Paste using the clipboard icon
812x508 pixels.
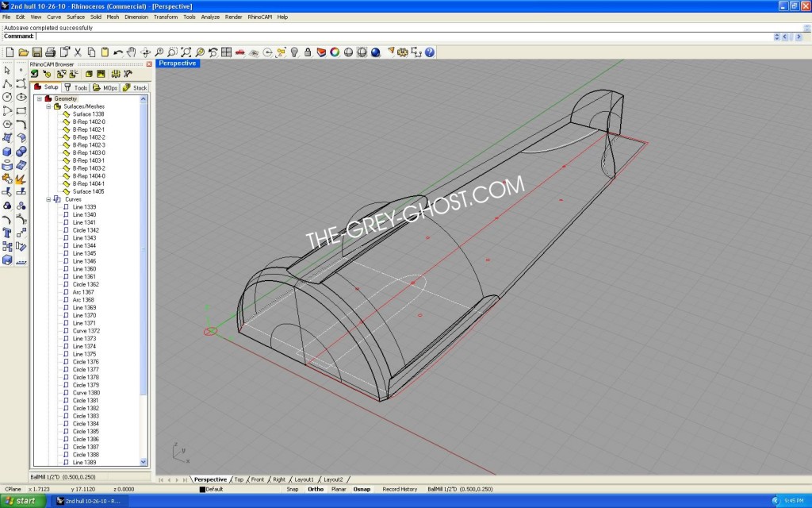[105, 52]
